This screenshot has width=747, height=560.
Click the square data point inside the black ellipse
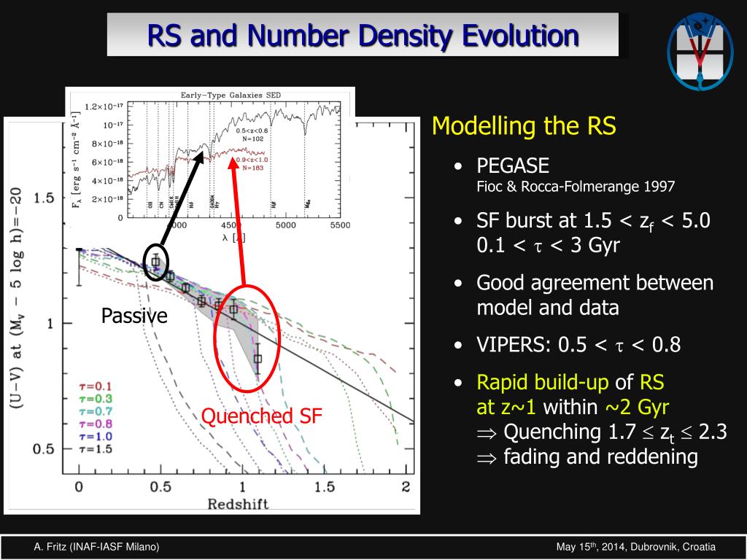(155, 262)
